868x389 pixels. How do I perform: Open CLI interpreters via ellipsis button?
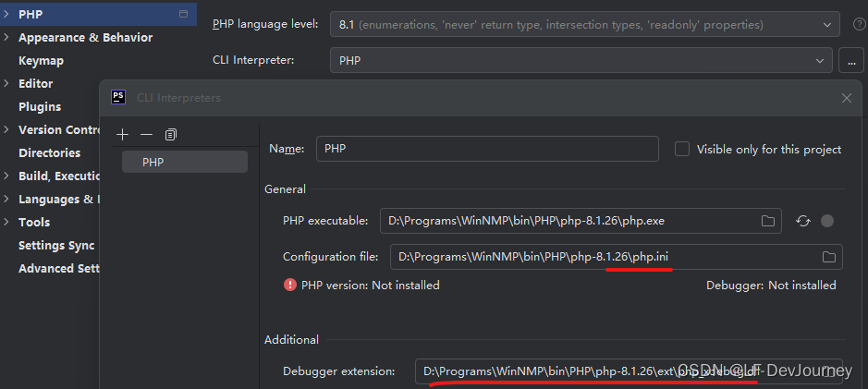click(x=850, y=60)
